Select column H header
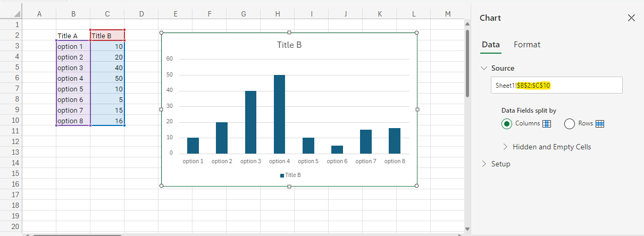This screenshot has height=236, width=644. [x=278, y=14]
